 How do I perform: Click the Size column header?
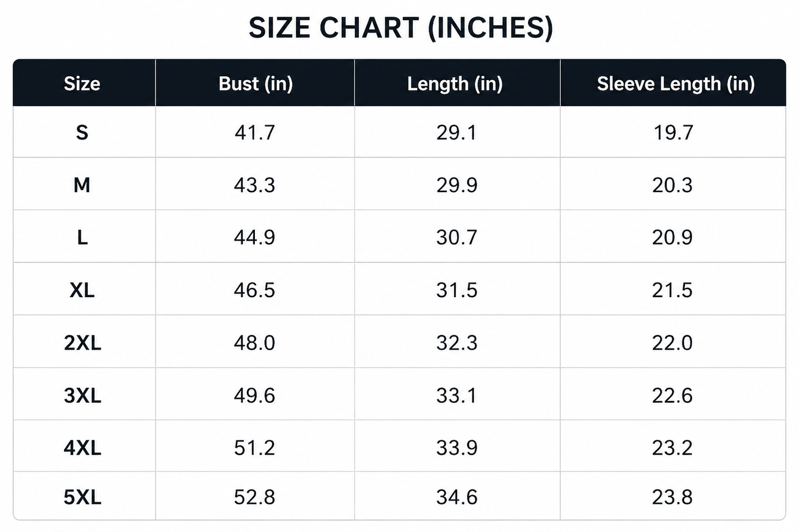(x=82, y=83)
